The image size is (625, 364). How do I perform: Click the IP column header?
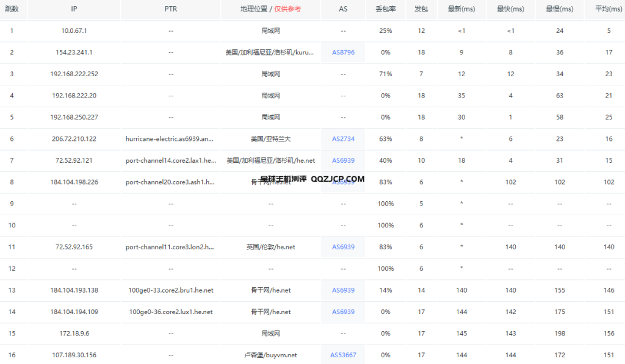[x=73, y=9]
